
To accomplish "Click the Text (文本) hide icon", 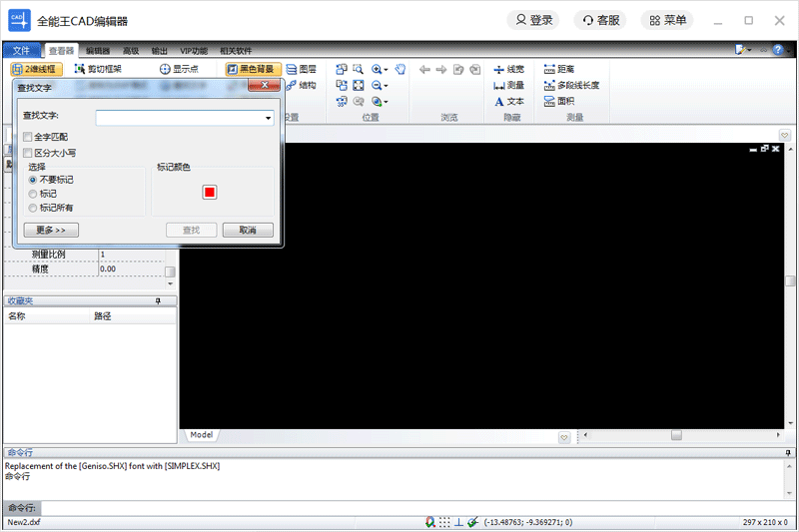I will point(508,101).
